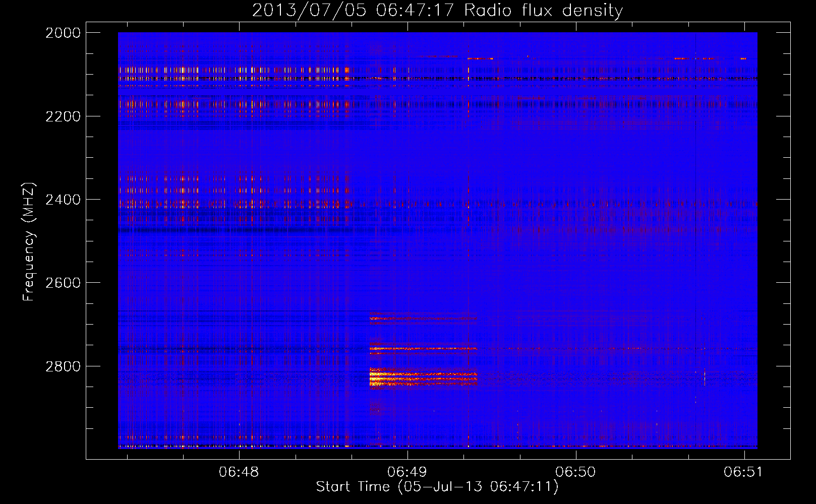This screenshot has height=504, width=816.
Task: Click the '06:50' time axis label
Action: pos(575,472)
